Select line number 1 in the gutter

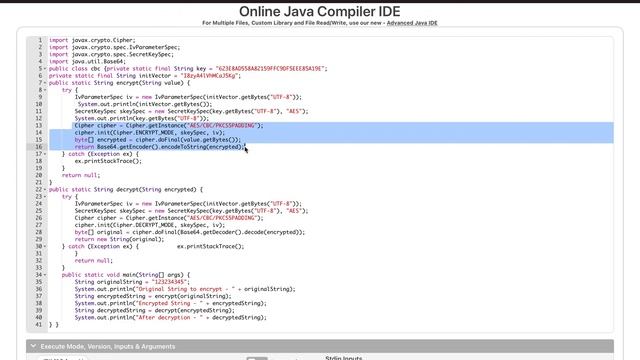(x=40, y=40)
